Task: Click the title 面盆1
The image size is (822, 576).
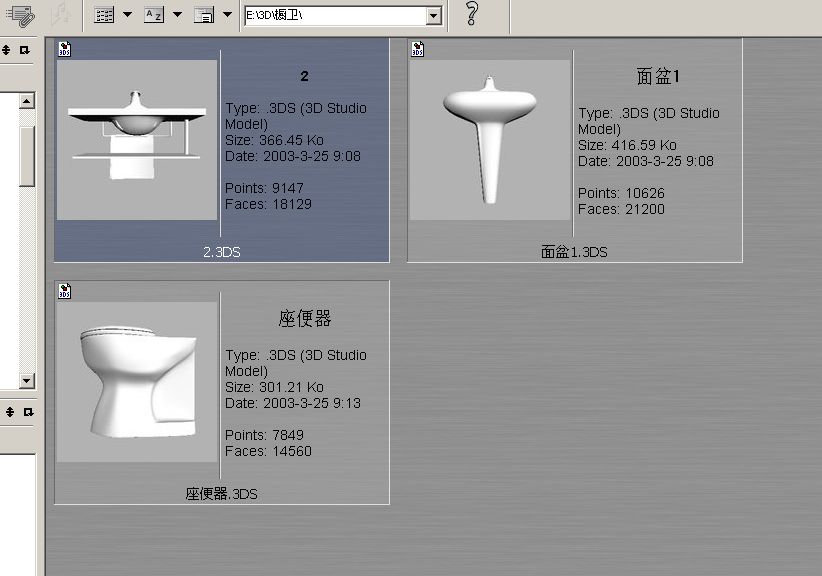Action: click(658, 77)
